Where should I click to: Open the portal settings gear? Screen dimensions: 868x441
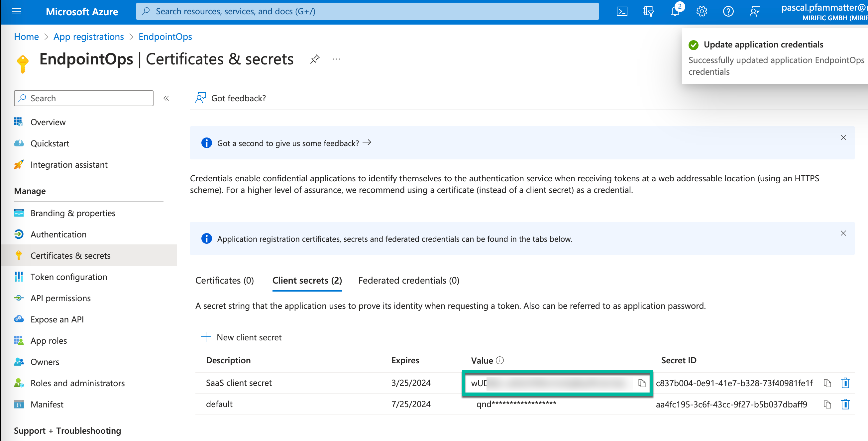point(702,11)
